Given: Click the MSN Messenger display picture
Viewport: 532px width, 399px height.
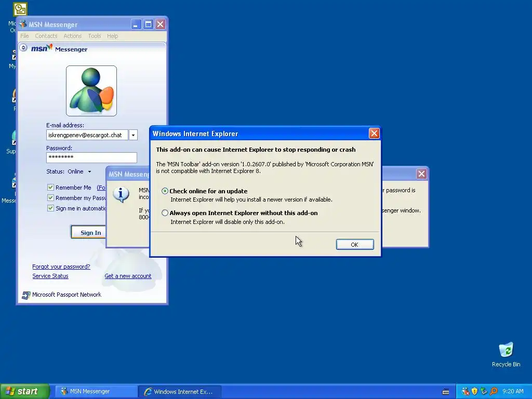Looking at the screenshot, I should pyautogui.click(x=91, y=91).
